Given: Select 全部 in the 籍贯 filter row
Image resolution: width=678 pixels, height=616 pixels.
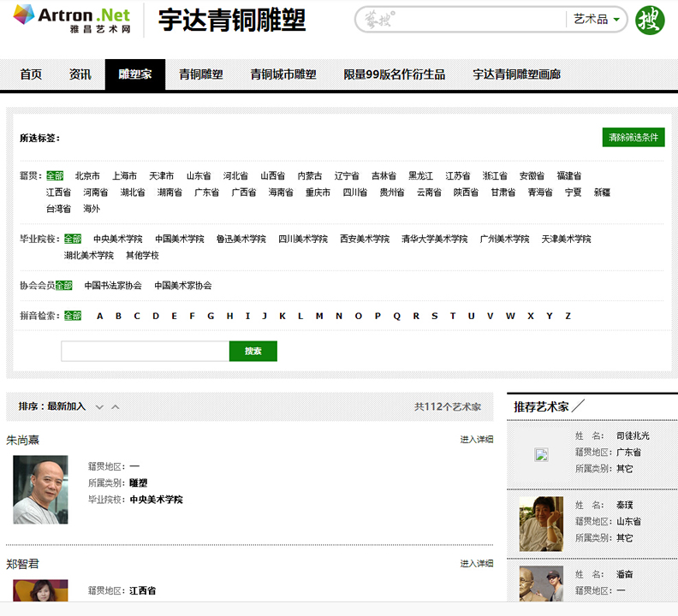Looking at the screenshot, I should pyautogui.click(x=55, y=175).
